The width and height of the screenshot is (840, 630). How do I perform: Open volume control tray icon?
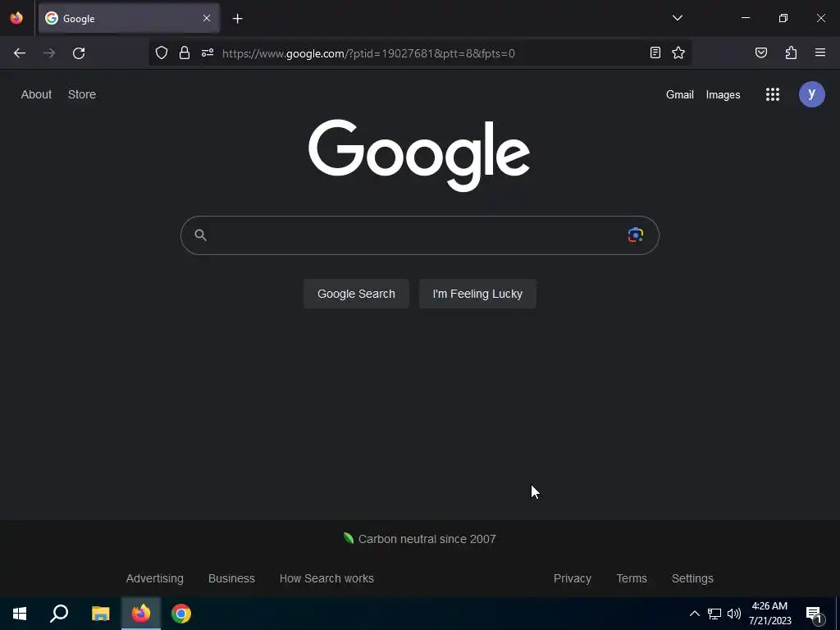point(734,614)
